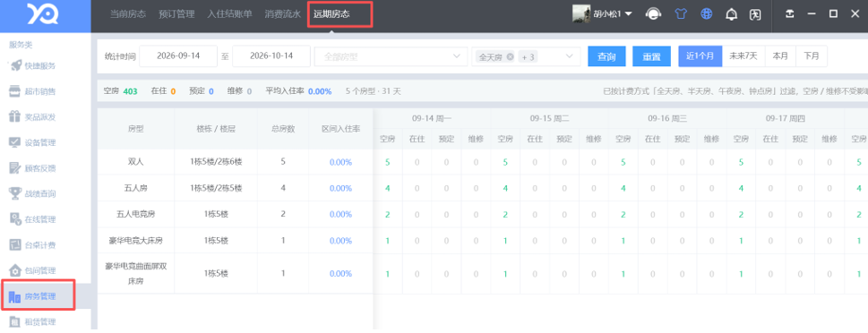Open 房务管理 building icon in sidebar

[x=15, y=297]
